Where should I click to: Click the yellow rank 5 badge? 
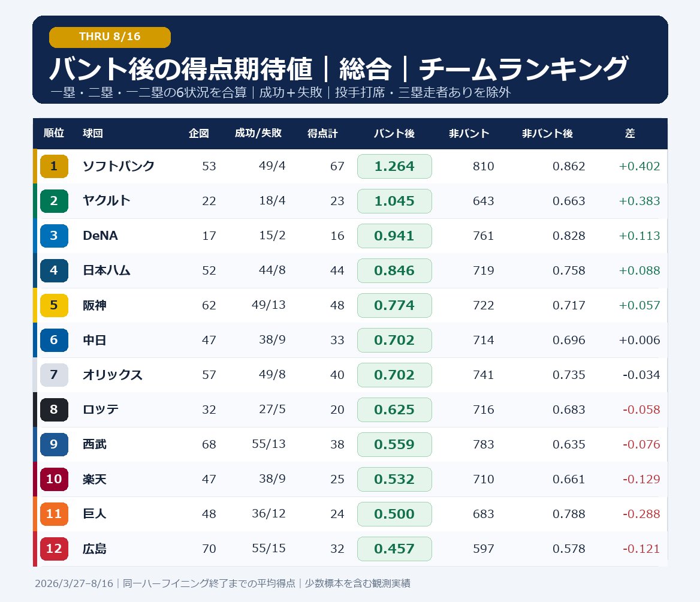[54, 305]
